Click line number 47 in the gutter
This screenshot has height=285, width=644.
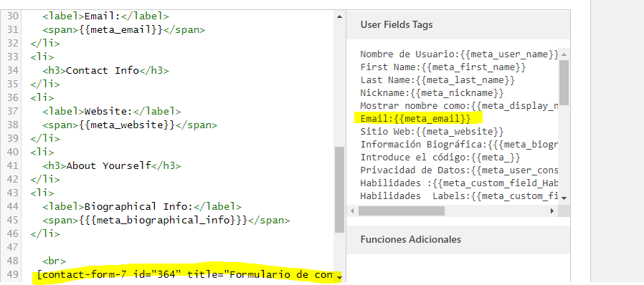(x=13, y=247)
